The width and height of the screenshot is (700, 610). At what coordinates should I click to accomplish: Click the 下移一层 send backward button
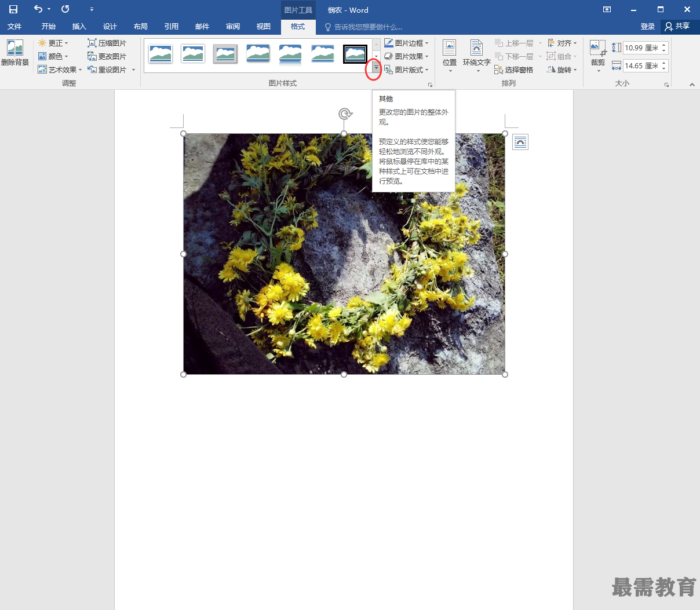(x=515, y=56)
